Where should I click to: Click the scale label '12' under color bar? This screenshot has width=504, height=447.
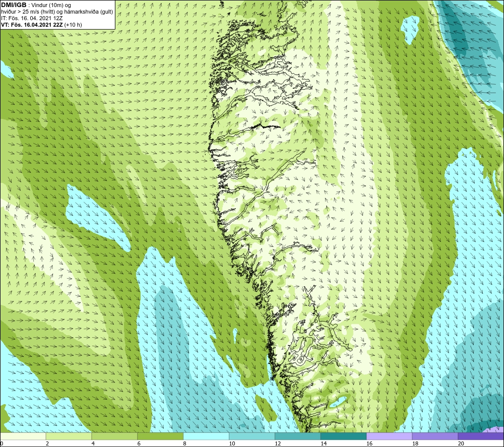pos(278,443)
